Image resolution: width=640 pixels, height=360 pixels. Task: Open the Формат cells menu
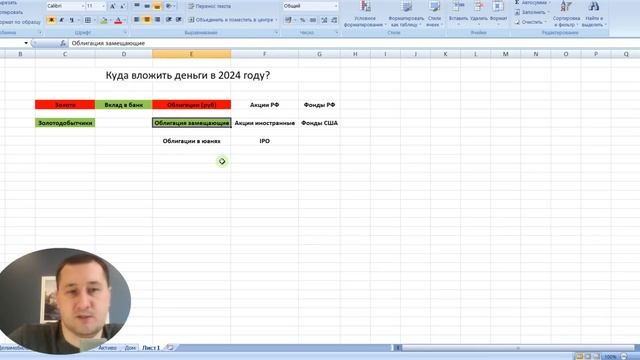pyautogui.click(x=498, y=13)
